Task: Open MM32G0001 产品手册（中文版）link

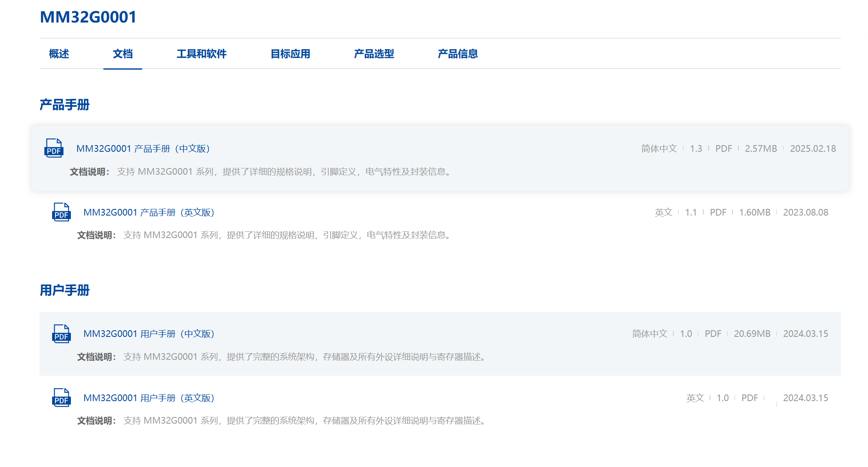Action: click(x=143, y=149)
